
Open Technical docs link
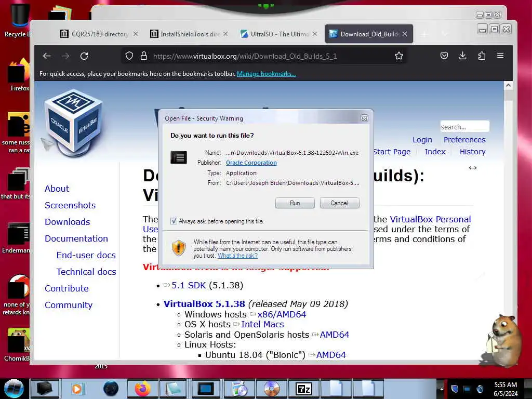point(86,272)
